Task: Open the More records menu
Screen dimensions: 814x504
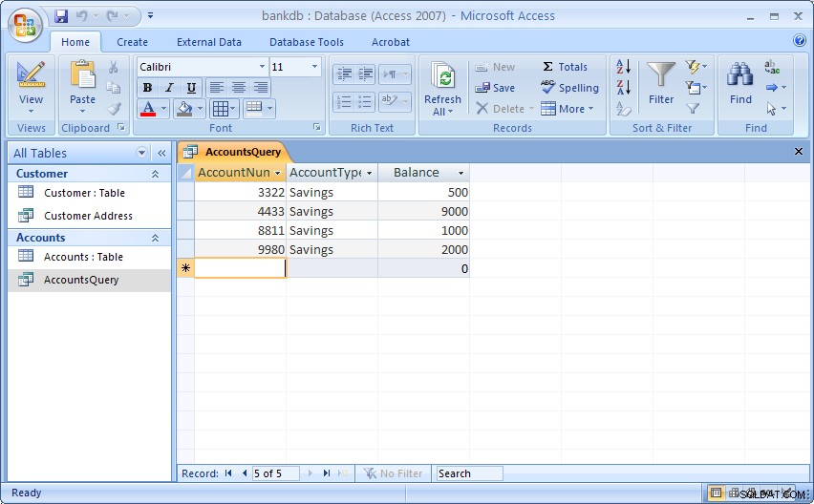Action: tap(567, 109)
